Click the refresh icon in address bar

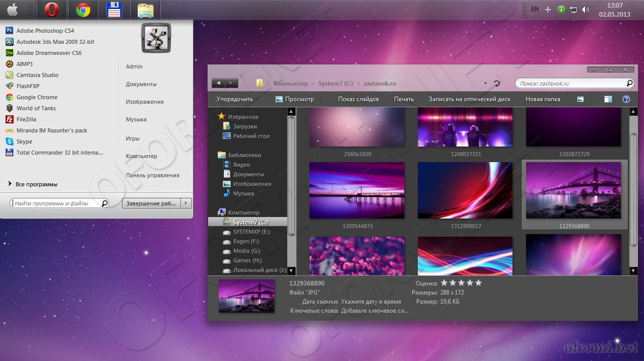coord(497,84)
